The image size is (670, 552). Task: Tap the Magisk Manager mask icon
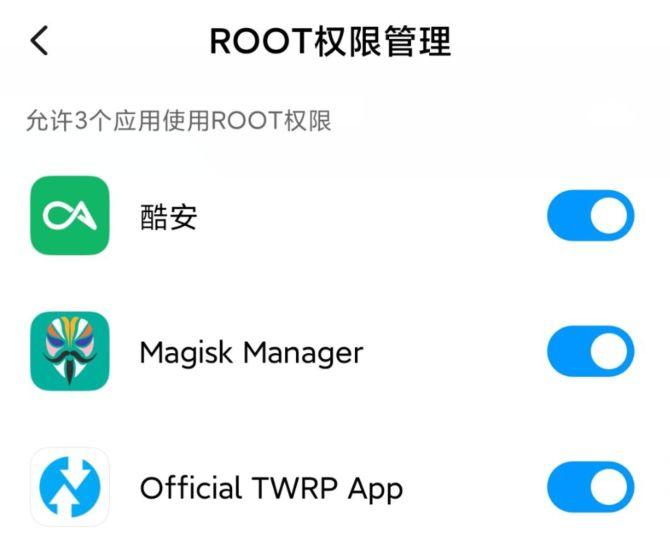[x=70, y=351]
